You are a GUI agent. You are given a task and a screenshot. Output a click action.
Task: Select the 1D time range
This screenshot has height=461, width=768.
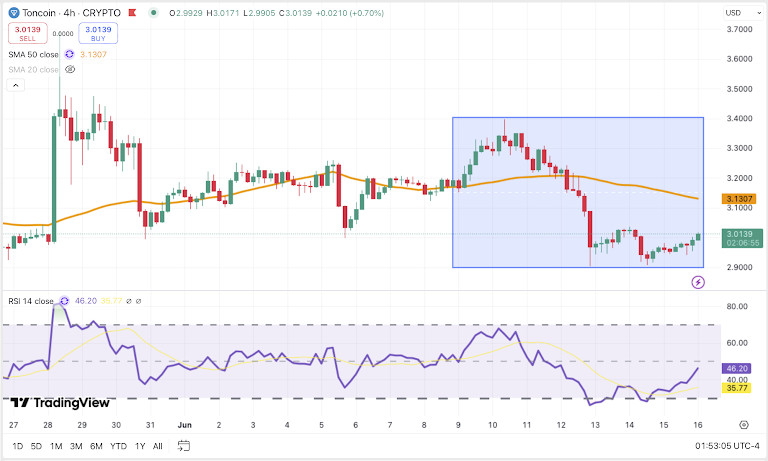point(17,446)
